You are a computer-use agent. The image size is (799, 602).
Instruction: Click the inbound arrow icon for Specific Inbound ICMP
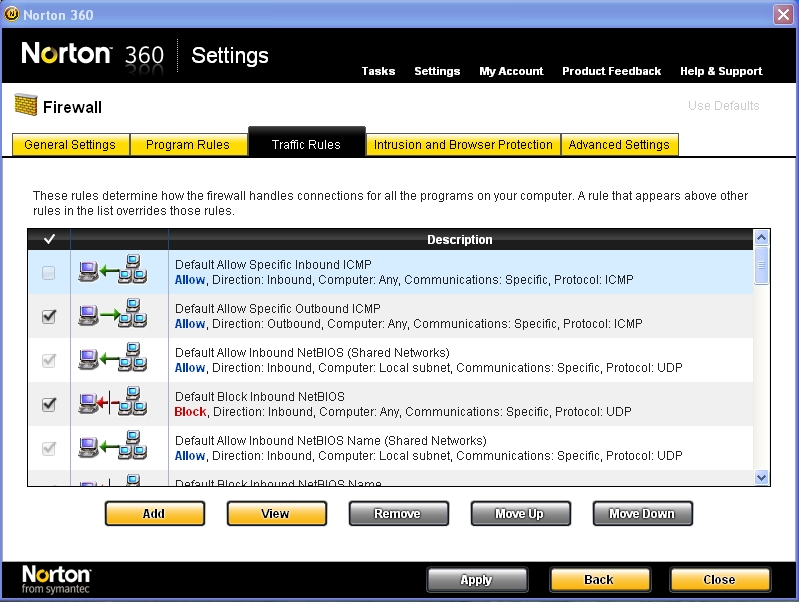[113, 270]
